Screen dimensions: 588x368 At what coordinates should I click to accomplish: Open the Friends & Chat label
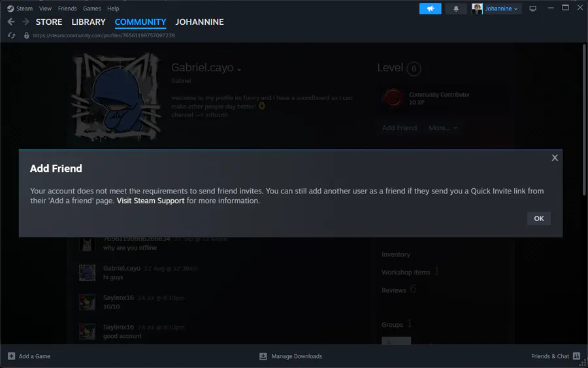coord(549,356)
